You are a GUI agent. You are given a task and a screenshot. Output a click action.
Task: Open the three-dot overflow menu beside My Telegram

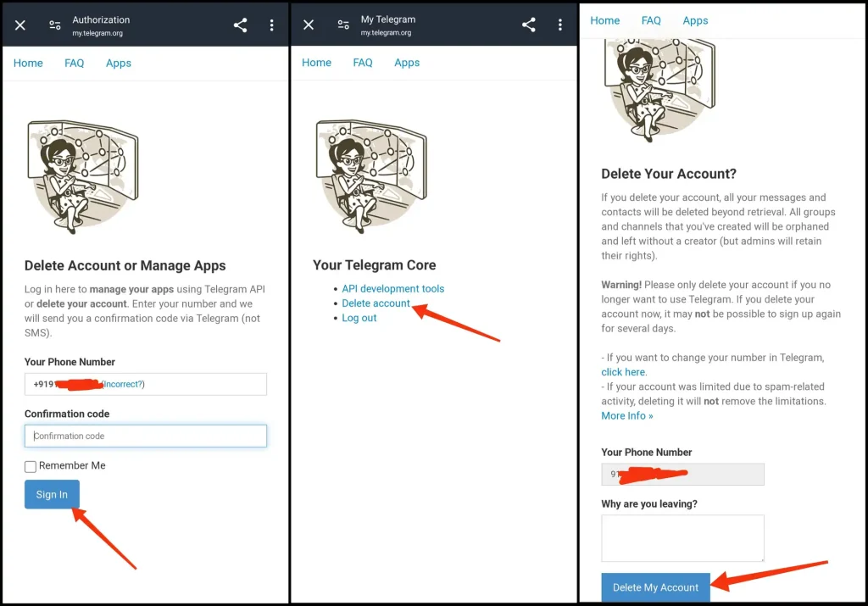pyautogui.click(x=559, y=25)
